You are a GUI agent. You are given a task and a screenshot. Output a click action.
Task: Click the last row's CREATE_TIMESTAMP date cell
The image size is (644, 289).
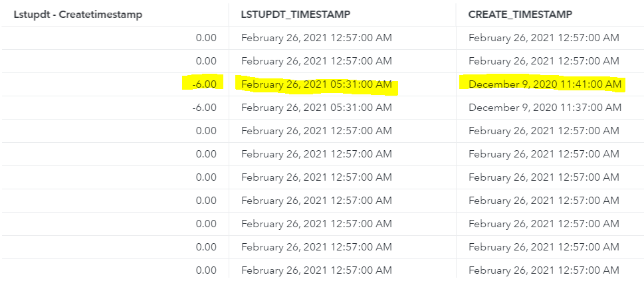tap(544, 270)
